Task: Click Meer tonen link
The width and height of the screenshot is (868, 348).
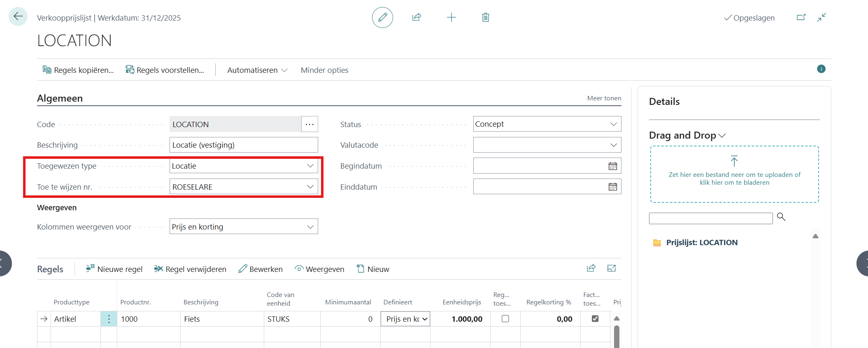Action: 604,98
